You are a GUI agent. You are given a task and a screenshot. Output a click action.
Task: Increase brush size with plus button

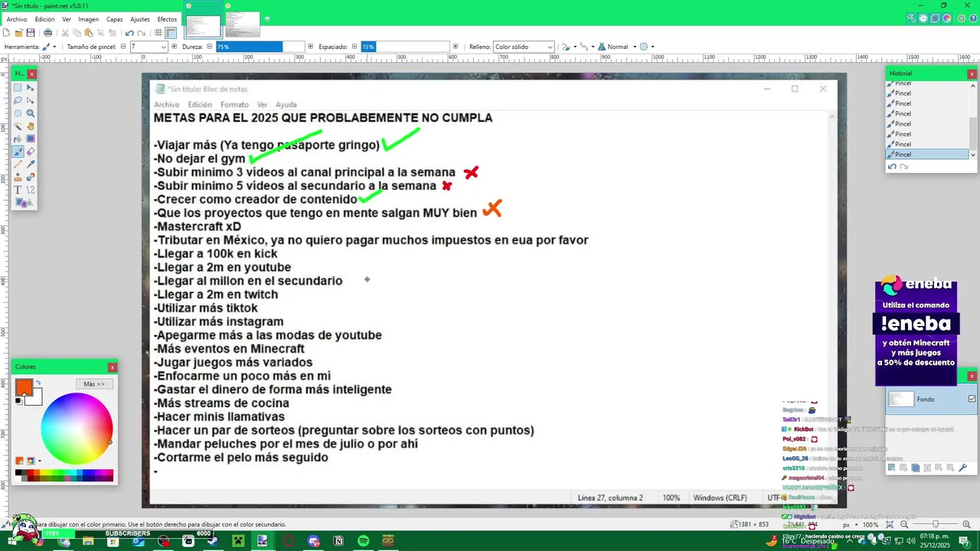click(x=175, y=47)
